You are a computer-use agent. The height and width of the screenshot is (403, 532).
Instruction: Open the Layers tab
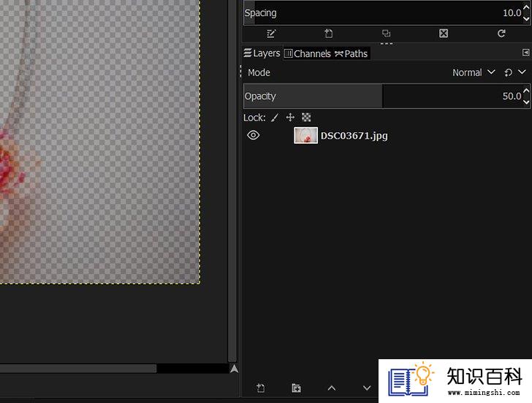[x=262, y=53]
